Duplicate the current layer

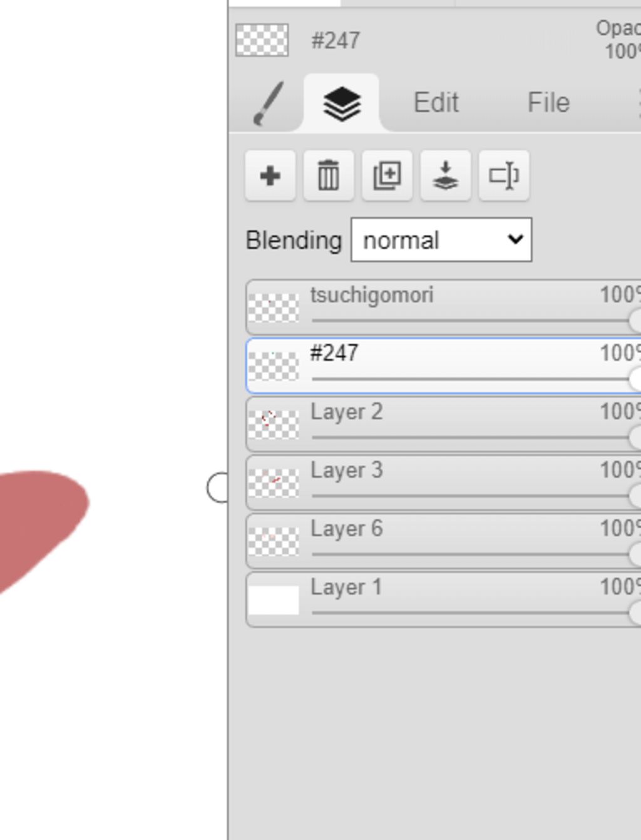pyautogui.click(x=387, y=176)
